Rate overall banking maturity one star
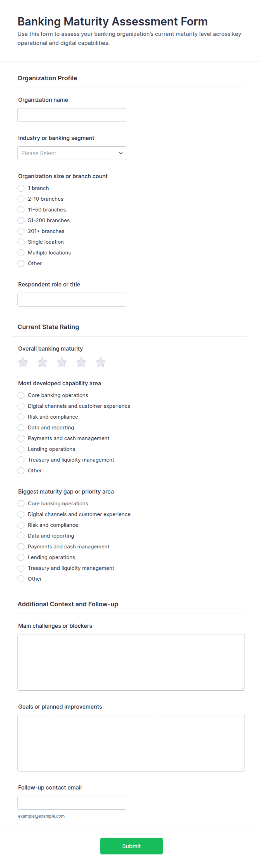This screenshot has height=868, width=260. pyautogui.click(x=23, y=362)
